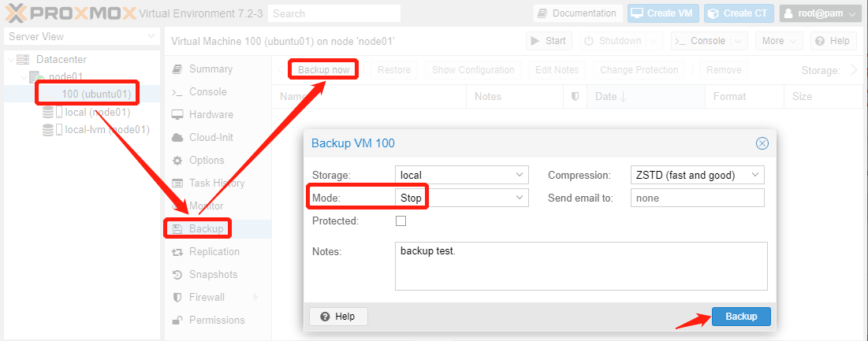Viewport: 868px width, 341px height.
Task: Click the Backup now button
Action: coord(324,69)
